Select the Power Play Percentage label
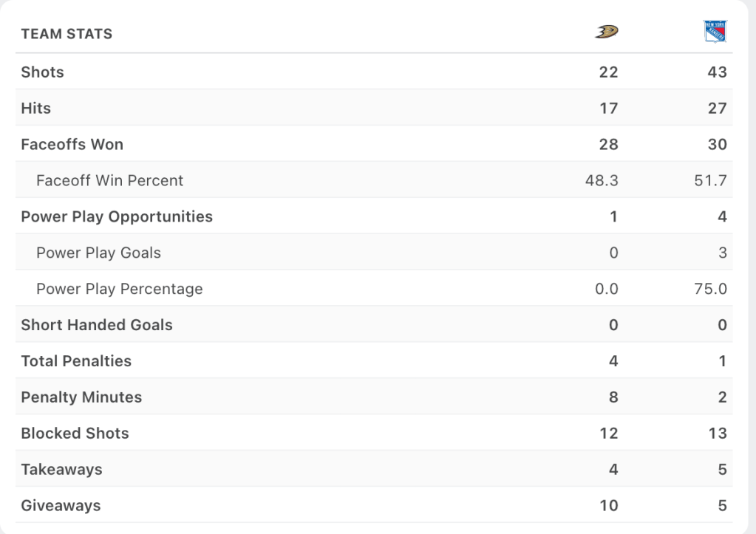This screenshot has height=534, width=756. click(x=119, y=290)
